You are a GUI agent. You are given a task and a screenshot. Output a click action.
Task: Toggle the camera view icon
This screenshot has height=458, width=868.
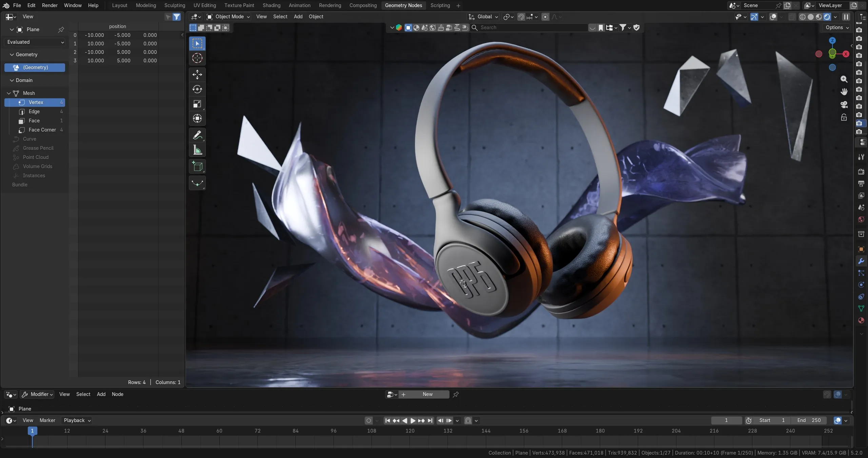point(844,104)
